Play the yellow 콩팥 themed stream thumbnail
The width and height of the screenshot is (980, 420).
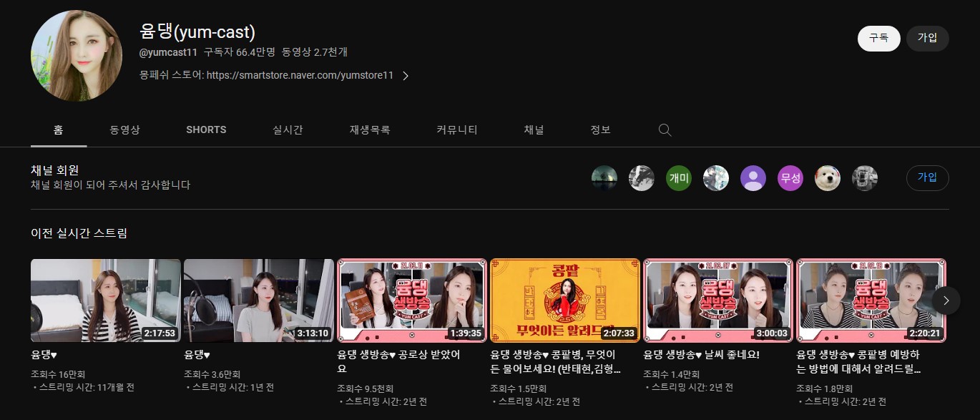pos(564,301)
